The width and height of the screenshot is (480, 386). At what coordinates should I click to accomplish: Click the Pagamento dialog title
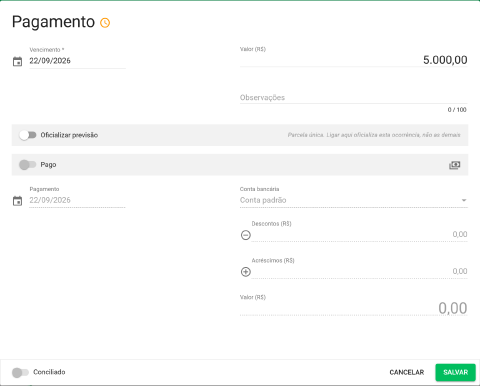click(x=53, y=22)
